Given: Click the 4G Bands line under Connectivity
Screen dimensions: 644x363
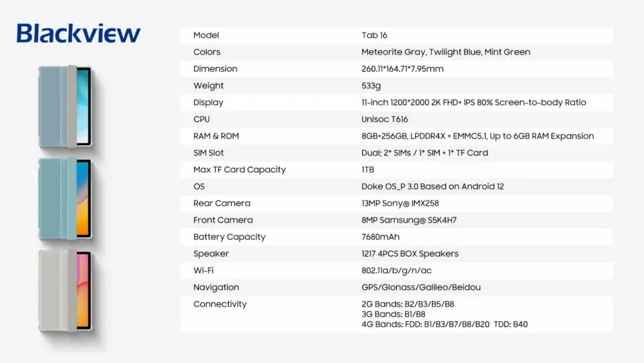Looking at the screenshot, I should click(x=444, y=324).
